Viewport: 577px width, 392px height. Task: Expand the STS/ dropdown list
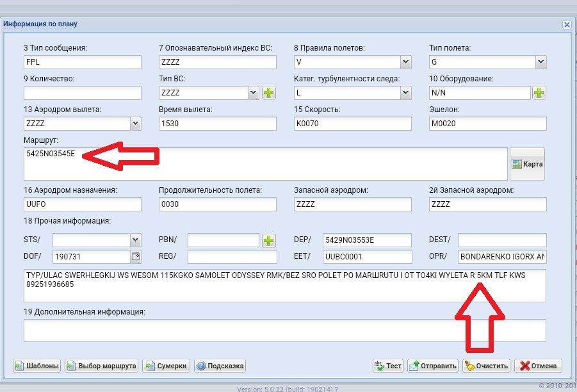tap(135, 240)
